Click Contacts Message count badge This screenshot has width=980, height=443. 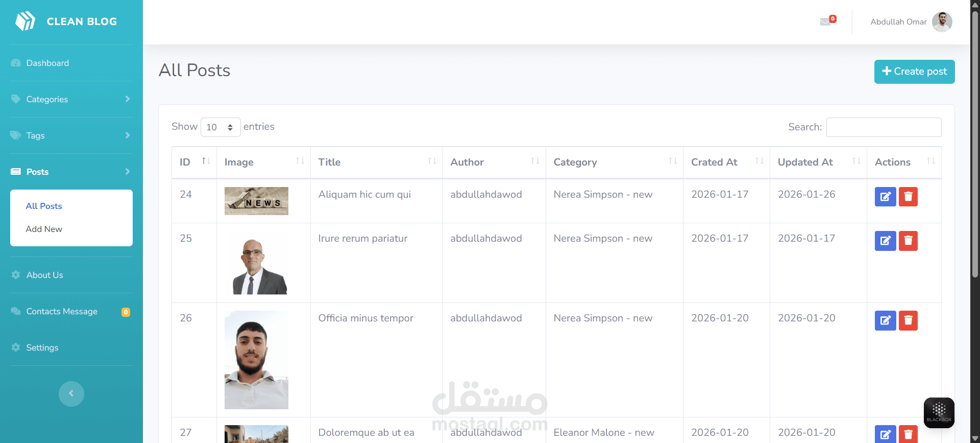tap(126, 312)
